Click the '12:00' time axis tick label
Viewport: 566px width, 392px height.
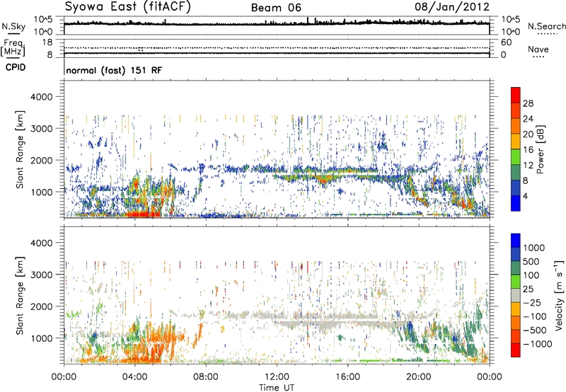pos(277,377)
